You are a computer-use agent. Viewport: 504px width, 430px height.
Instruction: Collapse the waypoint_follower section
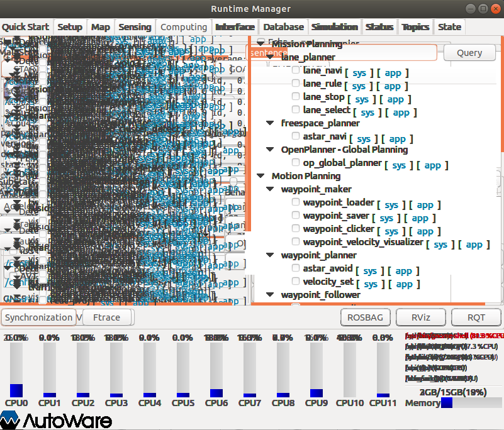270,294
